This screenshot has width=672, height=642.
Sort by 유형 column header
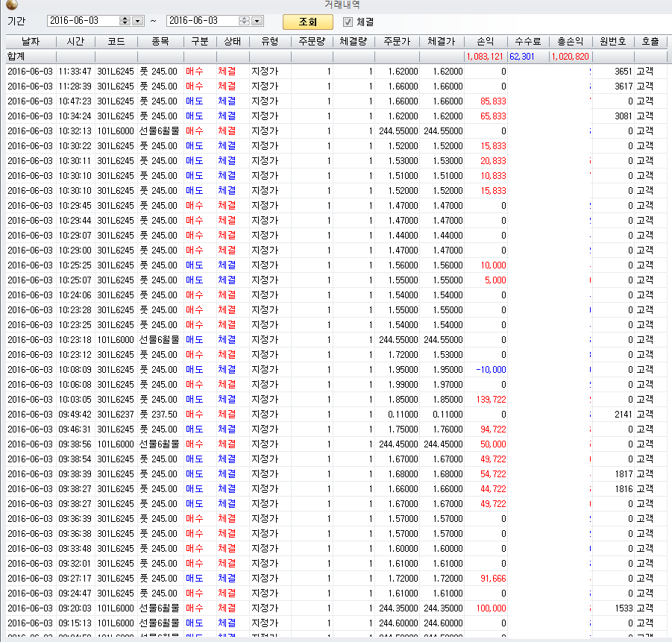click(x=270, y=42)
